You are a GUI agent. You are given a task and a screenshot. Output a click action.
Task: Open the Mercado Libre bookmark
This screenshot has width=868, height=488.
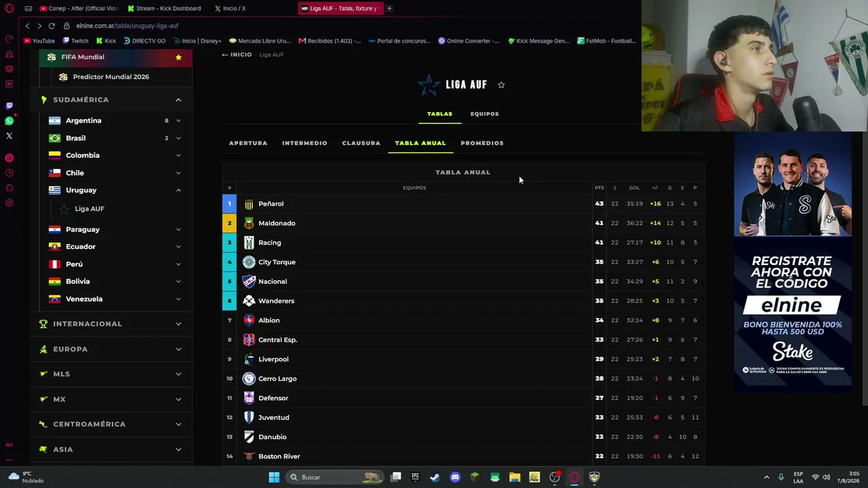[260, 41]
